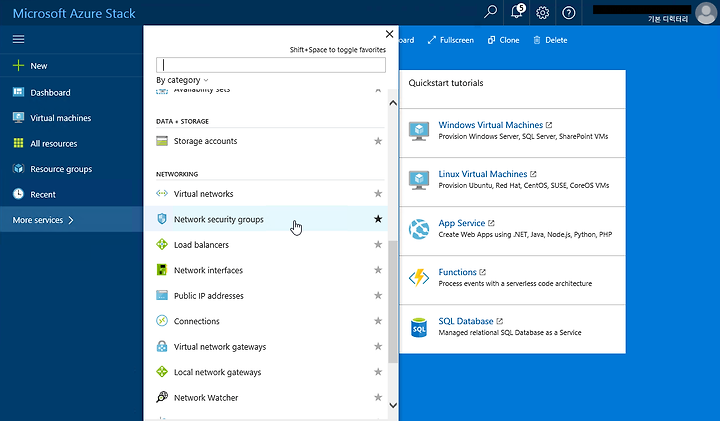Select Network Watcher service row

(266, 397)
